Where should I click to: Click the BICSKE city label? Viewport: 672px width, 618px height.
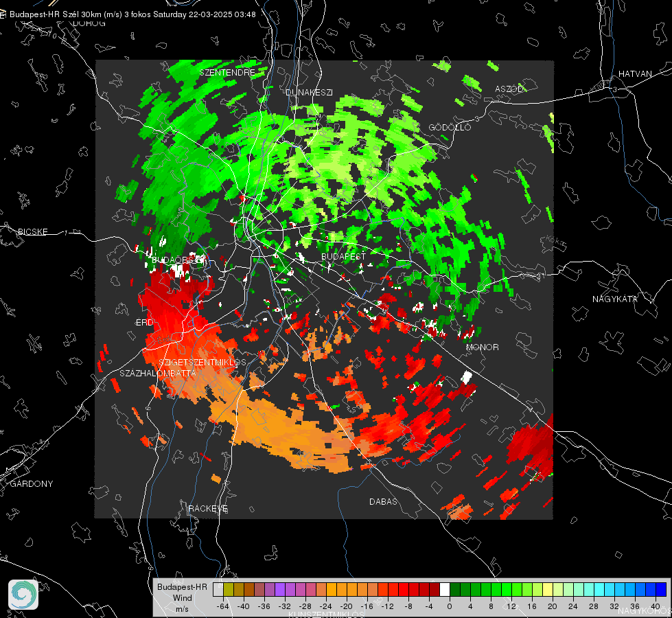[x=32, y=231]
